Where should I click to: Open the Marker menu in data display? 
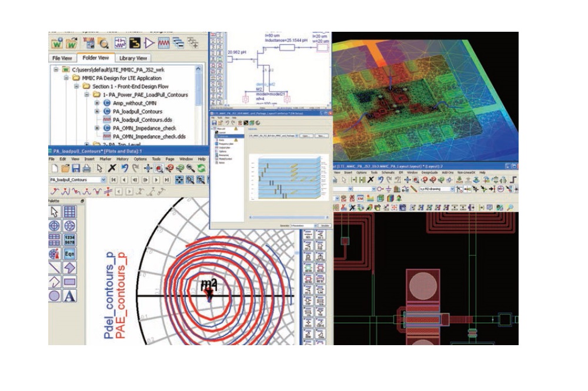click(105, 159)
